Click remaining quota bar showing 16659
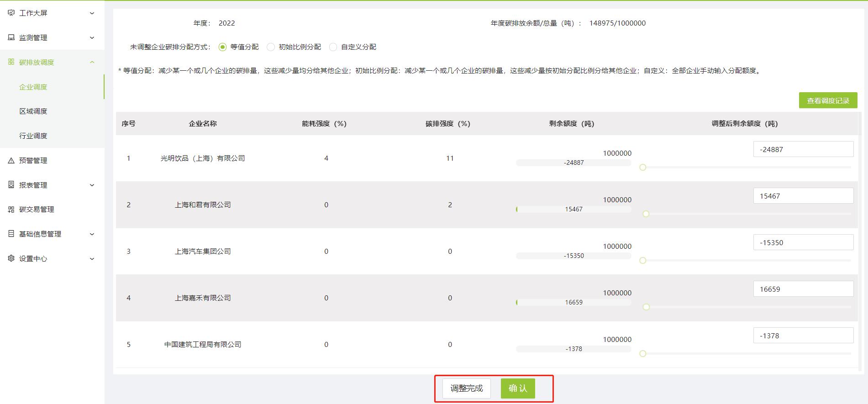 click(573, 303)
